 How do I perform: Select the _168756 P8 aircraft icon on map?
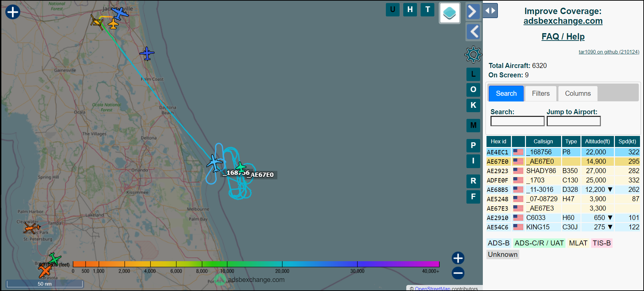pos(214,163)
